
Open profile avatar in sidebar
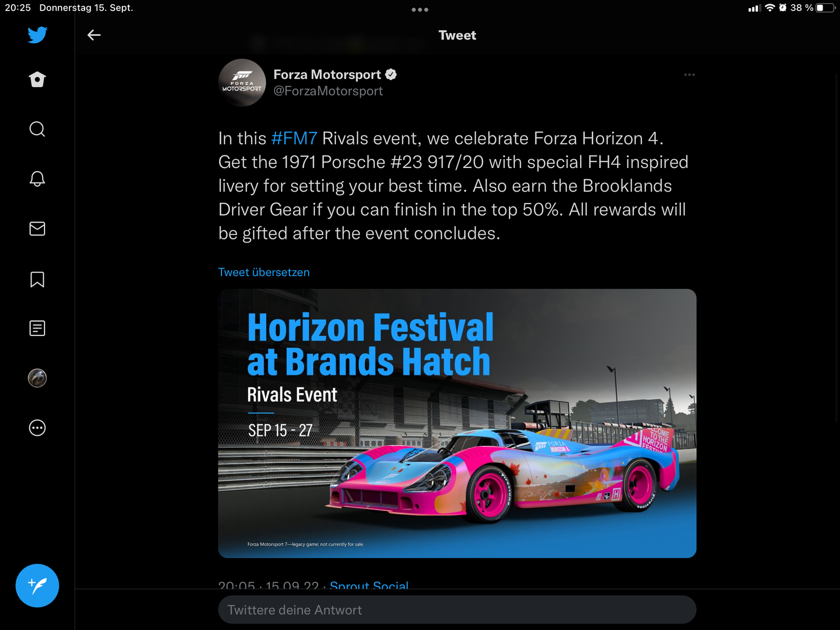[37, 378]
